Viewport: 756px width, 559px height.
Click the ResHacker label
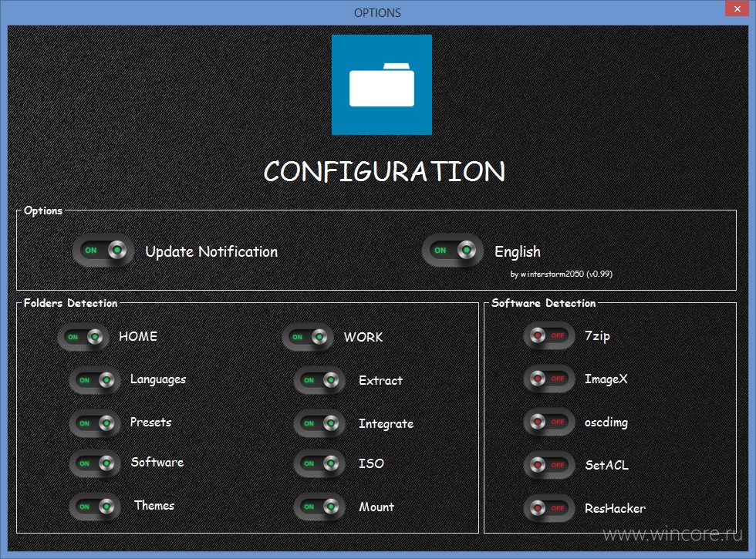click(x=615, y=508)
